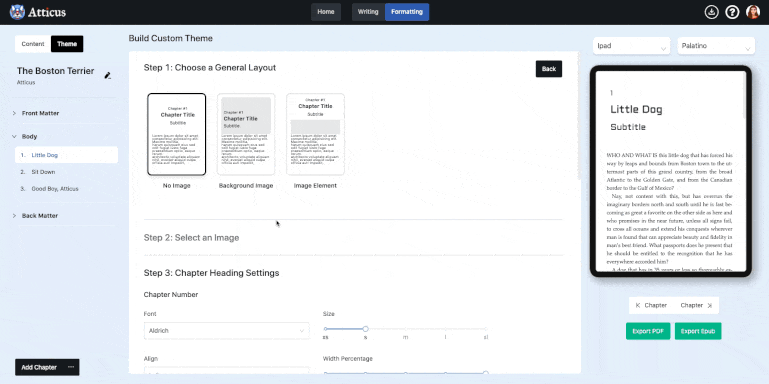Click the Atticus logo icon

pyautogui.click(x=17, y=12)
